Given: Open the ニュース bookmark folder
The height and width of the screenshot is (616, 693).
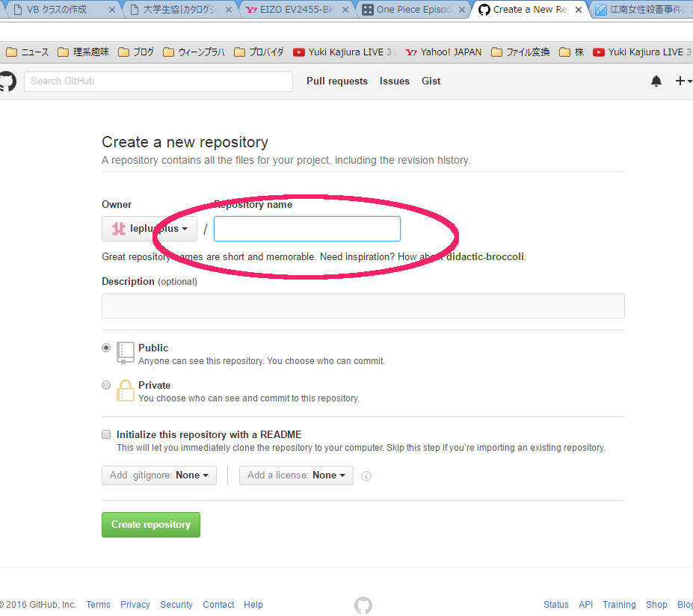Looking at the screenshot, I should point(28,52).
